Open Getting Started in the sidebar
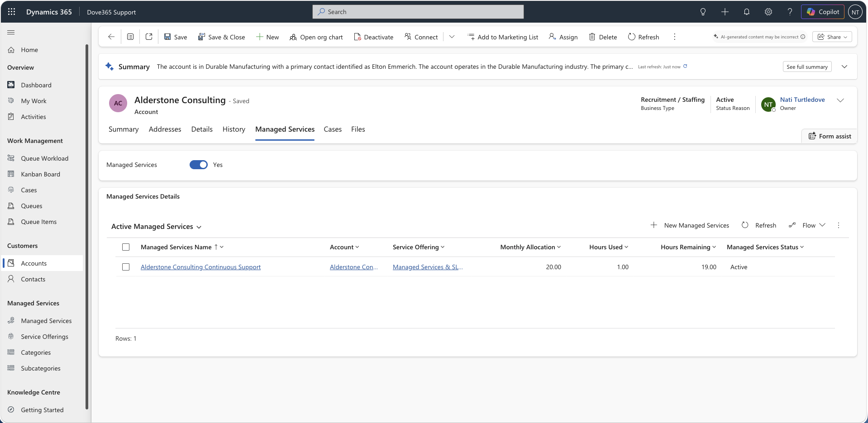868x423 pixels. point(42,410)
